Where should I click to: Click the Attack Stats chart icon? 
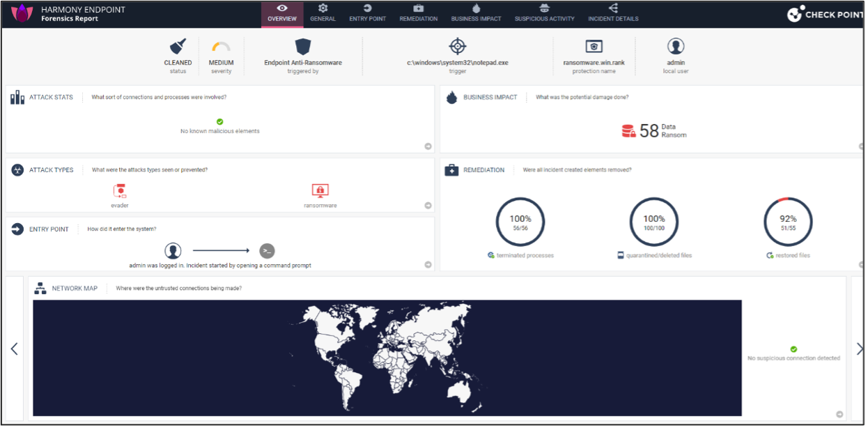coord(17,98)
